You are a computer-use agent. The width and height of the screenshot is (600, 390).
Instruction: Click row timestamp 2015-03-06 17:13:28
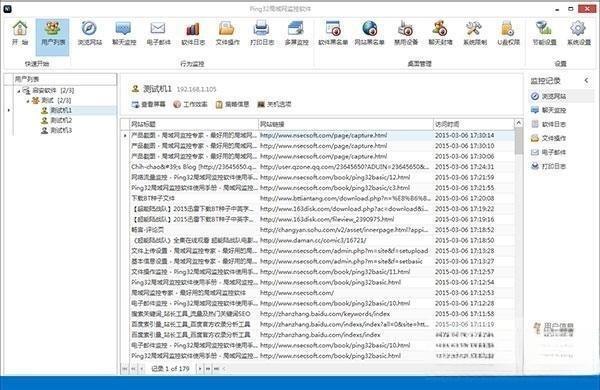(465, 251)
